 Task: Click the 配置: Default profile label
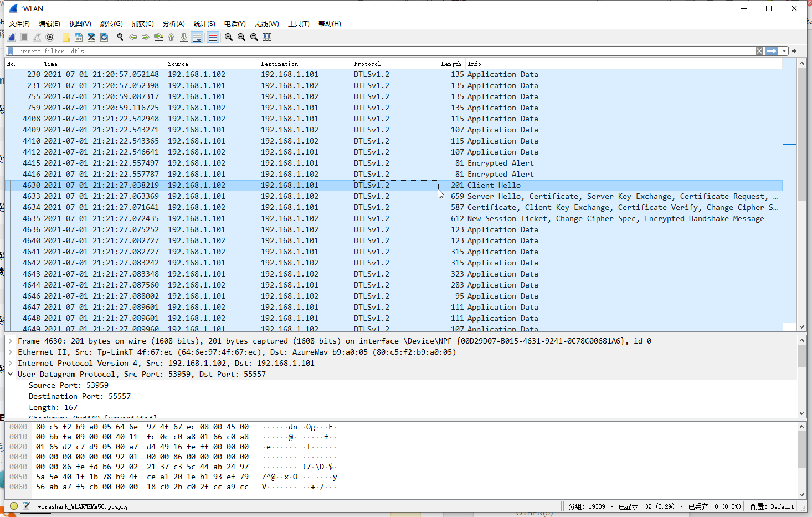(772, 506)
